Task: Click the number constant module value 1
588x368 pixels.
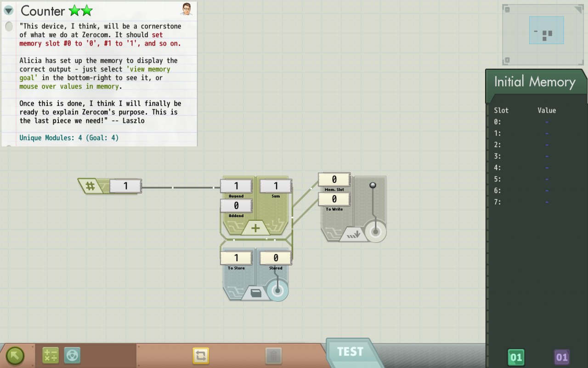Action: [125, 186]
